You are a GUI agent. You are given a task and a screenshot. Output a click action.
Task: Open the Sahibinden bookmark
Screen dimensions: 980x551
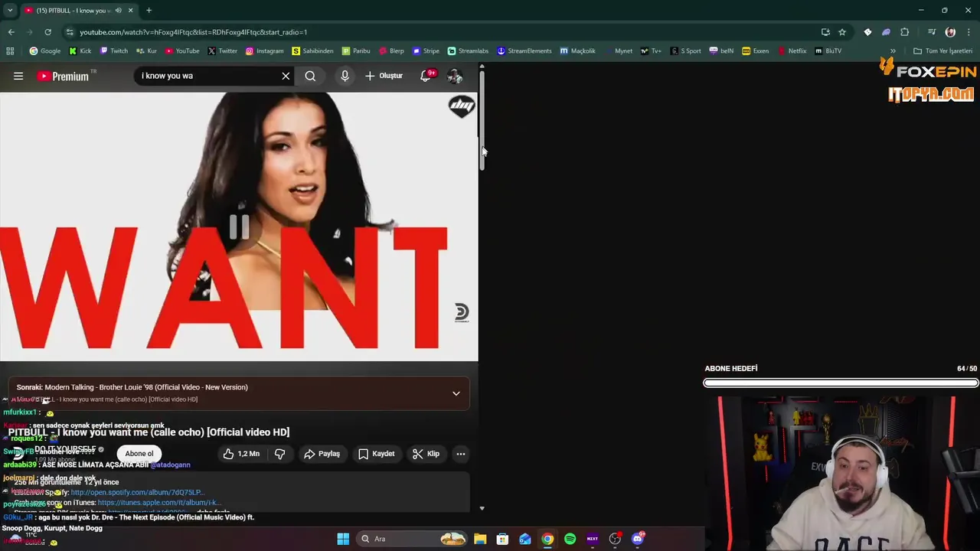(313, 51)
